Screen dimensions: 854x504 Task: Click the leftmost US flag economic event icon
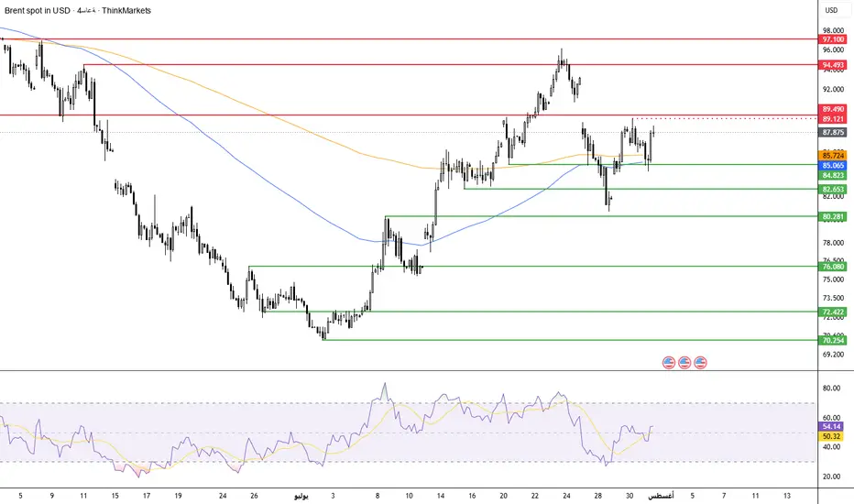[x=669, y=362]
